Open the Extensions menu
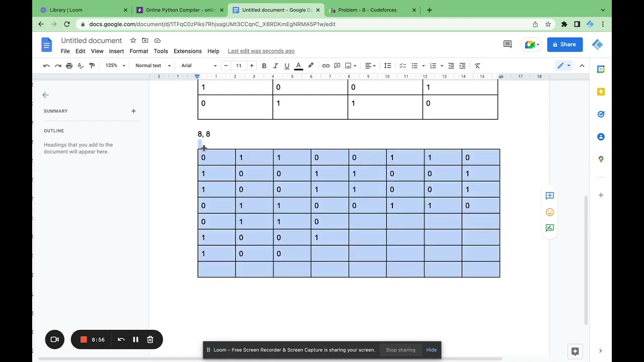Viewport: 644px width, 362px height. (x=188, y=51)
